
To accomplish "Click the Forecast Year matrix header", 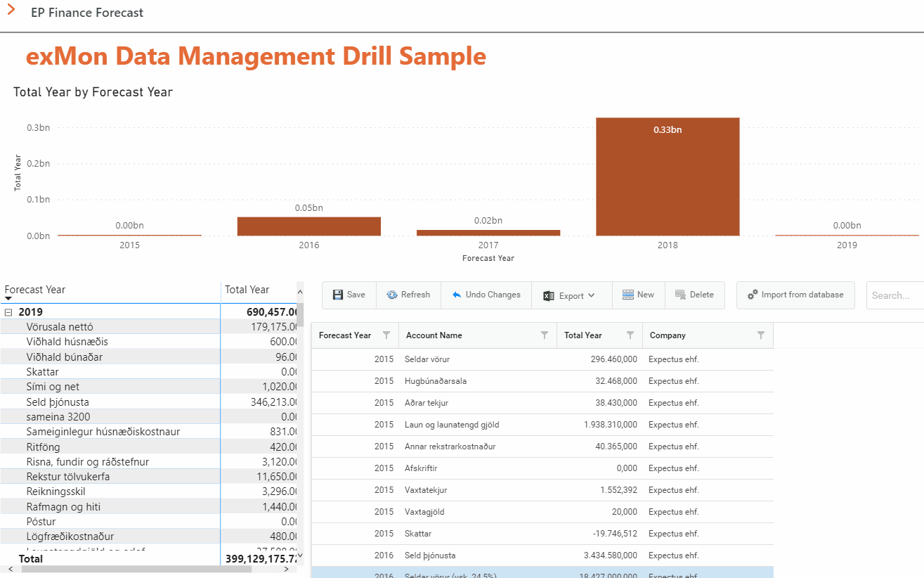I will (35, 290).
